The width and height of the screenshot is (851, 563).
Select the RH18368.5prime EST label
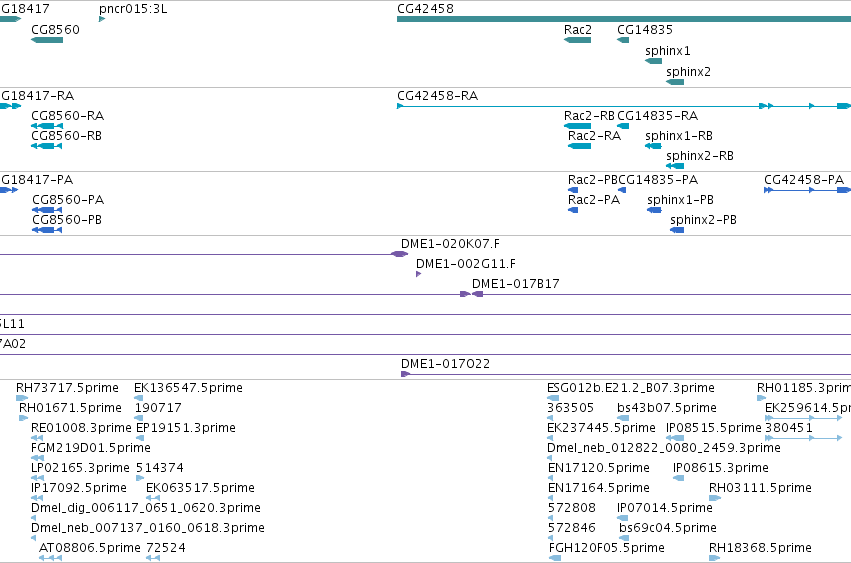point(760,548)
